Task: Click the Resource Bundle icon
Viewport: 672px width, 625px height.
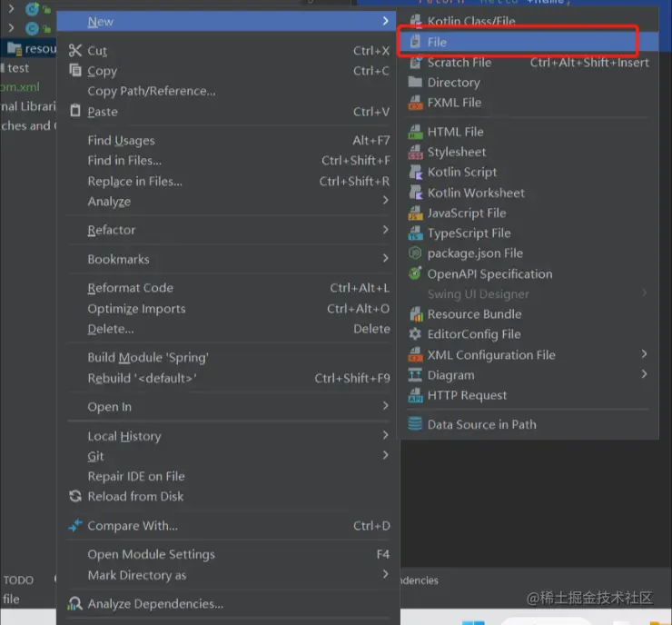Action: click(x=416, y=314)
